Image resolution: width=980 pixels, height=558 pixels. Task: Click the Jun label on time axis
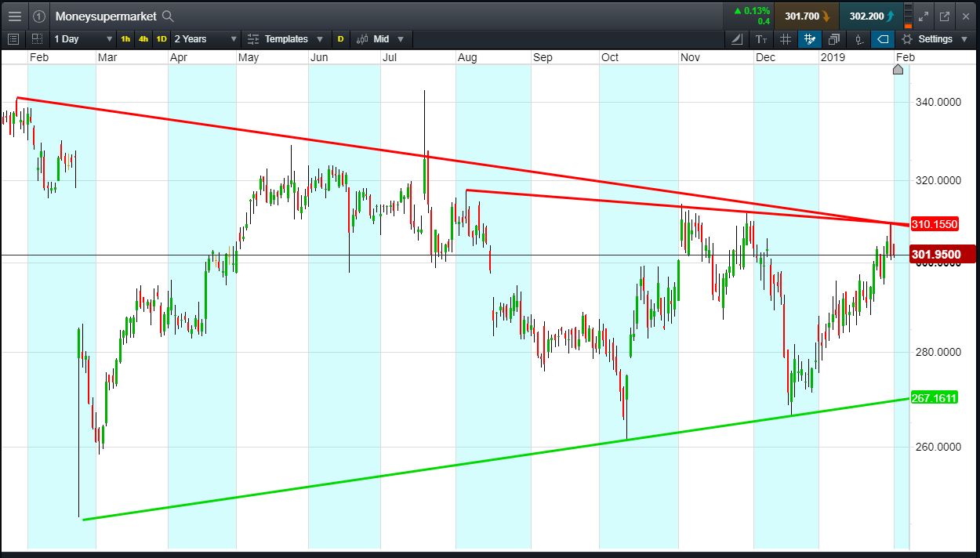click(319, 57)
